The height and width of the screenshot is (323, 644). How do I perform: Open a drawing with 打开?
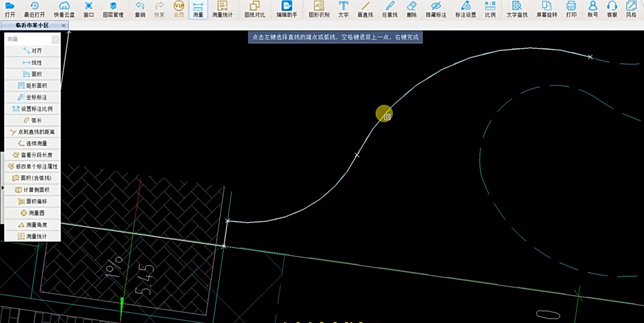click(x=10, y=9)
